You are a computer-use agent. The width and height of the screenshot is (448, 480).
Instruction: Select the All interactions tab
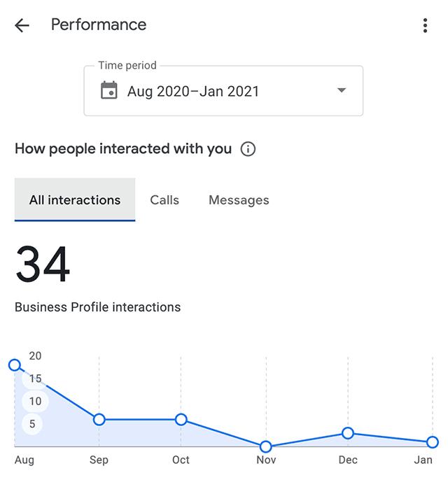click(x=75, y=200)
